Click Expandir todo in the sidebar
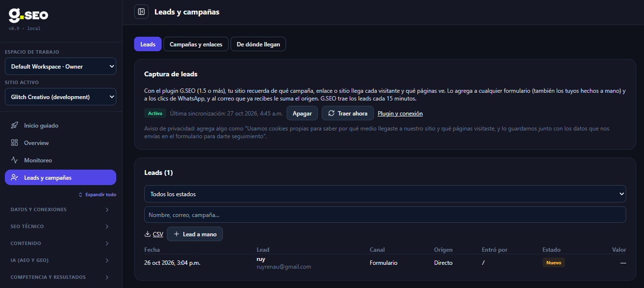644x288 pixels. coord(97,195)
